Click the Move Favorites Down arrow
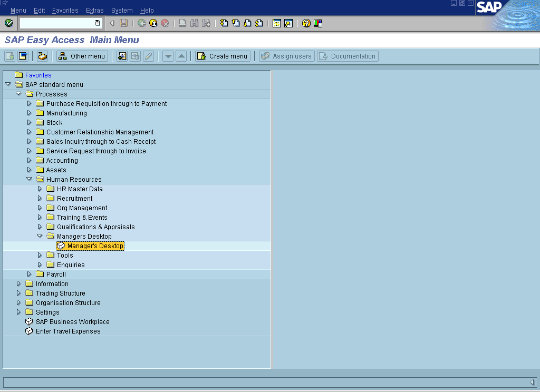Screen dimensions: 540x392 click(x=168, y=56)
